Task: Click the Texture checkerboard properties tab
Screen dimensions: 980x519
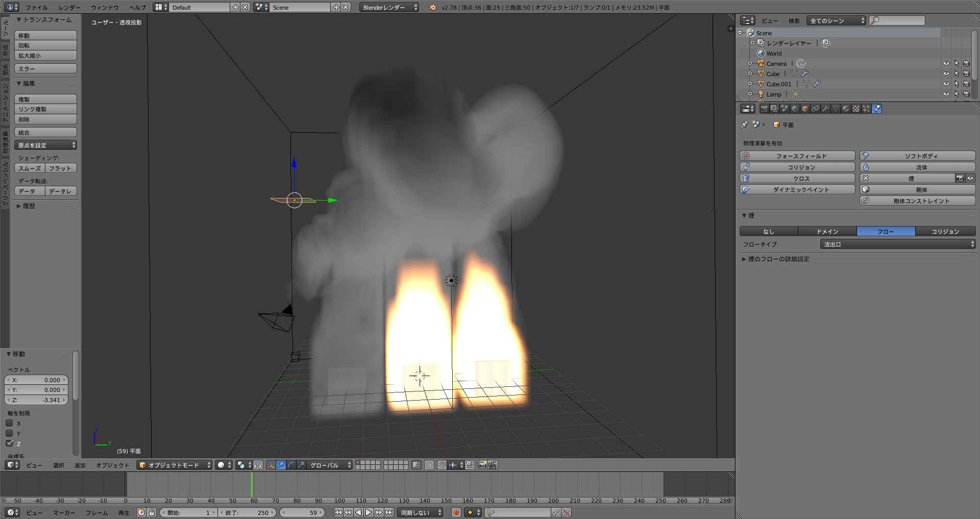Action: (856, 109)
